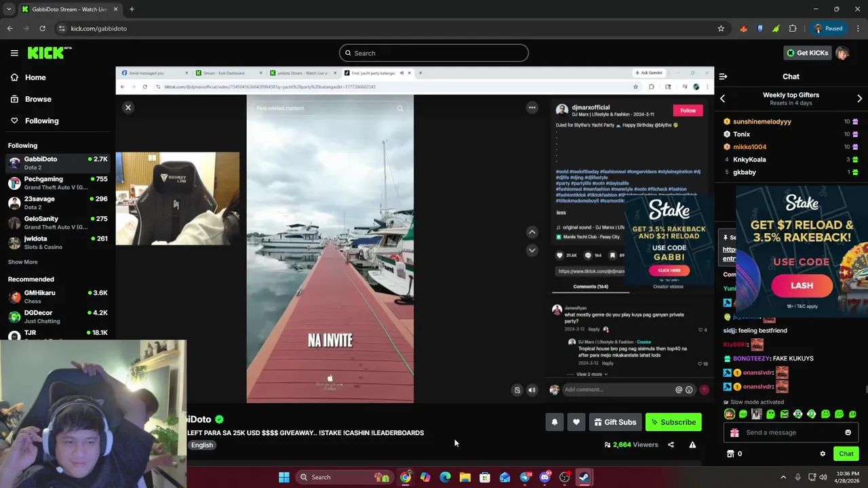Open the Kick hamburger menu
Image resolution: width=868 pixels, height=488 pixels.
pyautogui.click(x=14, y=53)
